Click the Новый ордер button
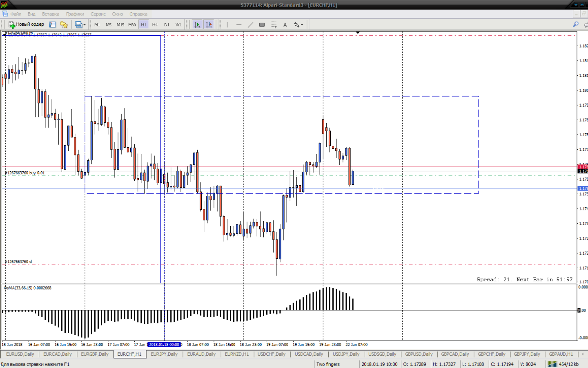The height and width of the screenshot is (368, 588). point(26,25)
